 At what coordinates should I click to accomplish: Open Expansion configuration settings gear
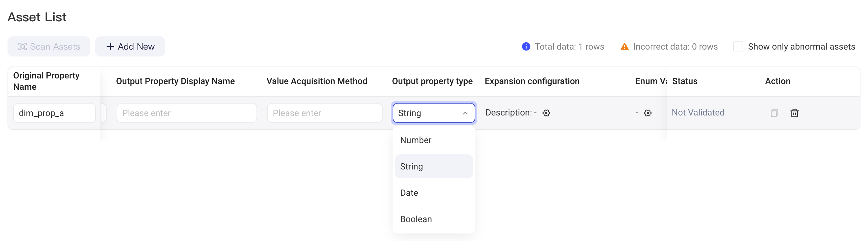546,113
